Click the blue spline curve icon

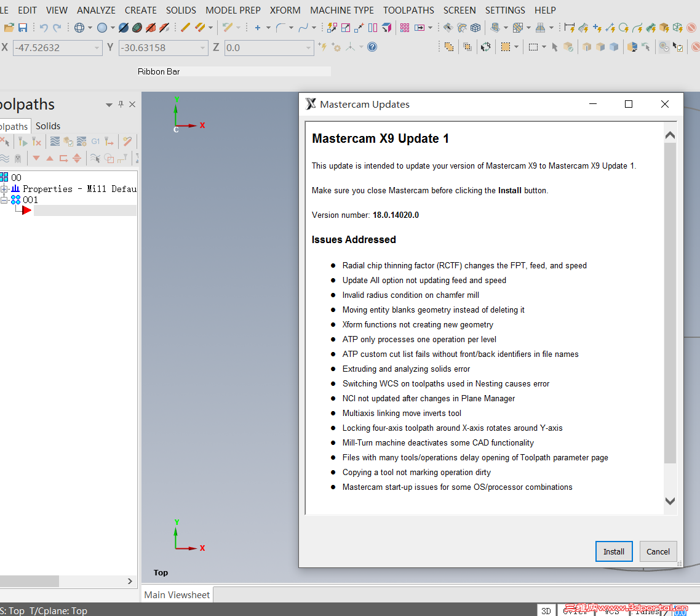(303, 28)
